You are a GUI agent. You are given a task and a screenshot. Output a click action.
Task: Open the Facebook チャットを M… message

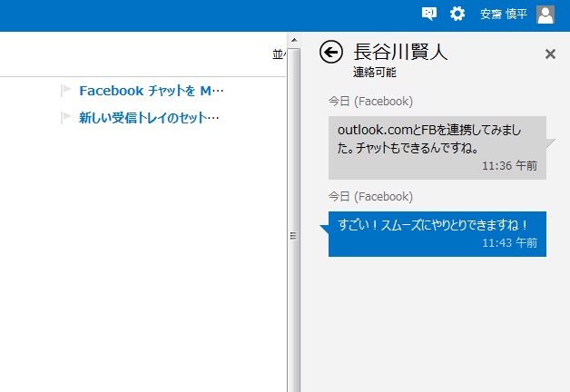click(x=151, y=91)
